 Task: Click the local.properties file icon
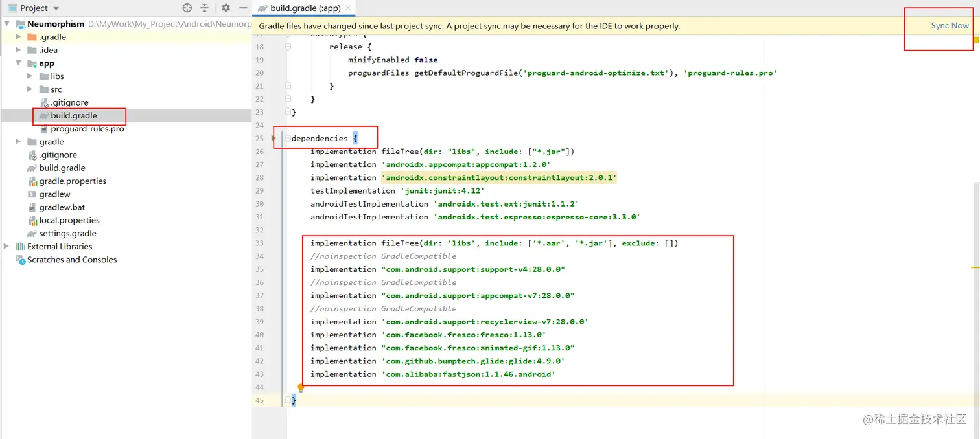(32, 220)
